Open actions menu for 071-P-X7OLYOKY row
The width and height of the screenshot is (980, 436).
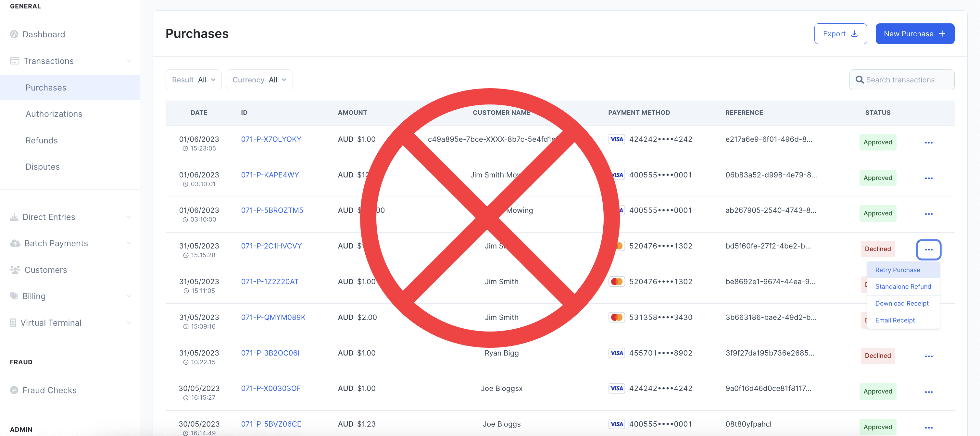tap(928, 142)
